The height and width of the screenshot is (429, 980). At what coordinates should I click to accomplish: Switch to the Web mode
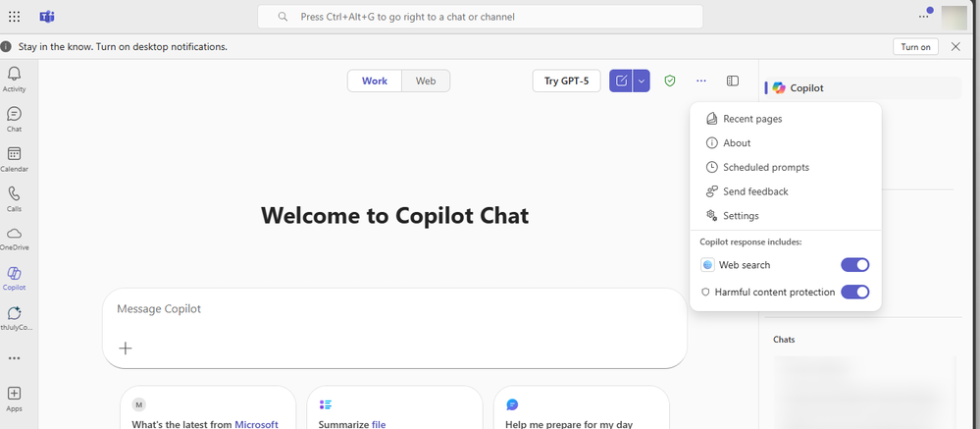tap(426, 80)
